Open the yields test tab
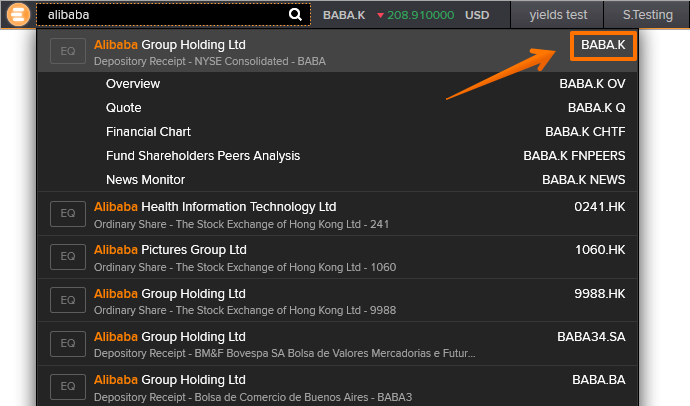 [559, 15]
